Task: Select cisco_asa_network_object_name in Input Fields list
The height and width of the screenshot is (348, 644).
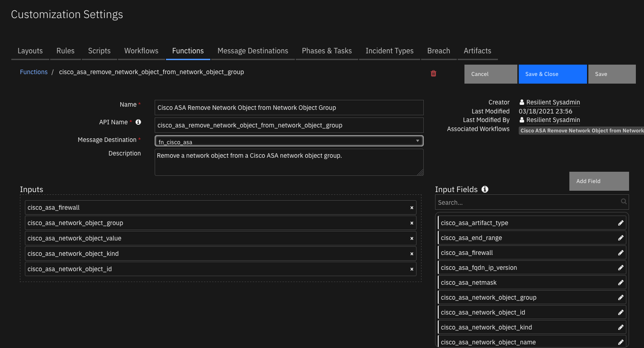Action: click(532, 342)
